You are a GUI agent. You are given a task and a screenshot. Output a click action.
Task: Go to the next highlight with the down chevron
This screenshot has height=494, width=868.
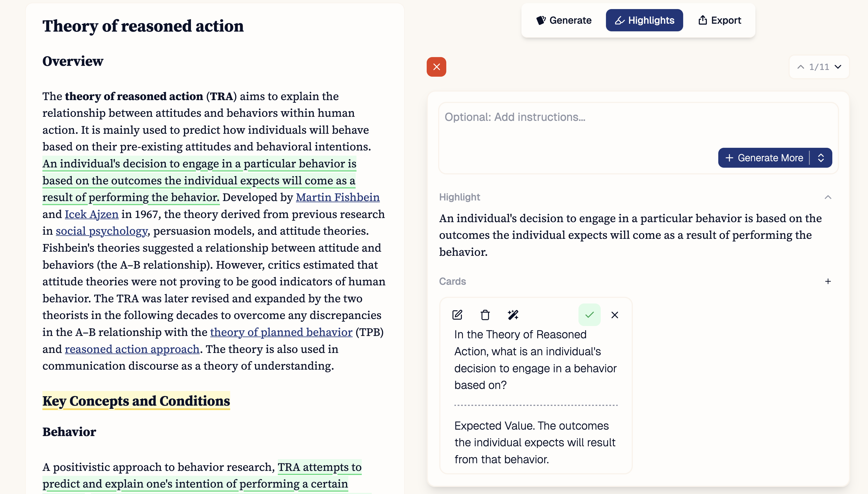(838, 67)
